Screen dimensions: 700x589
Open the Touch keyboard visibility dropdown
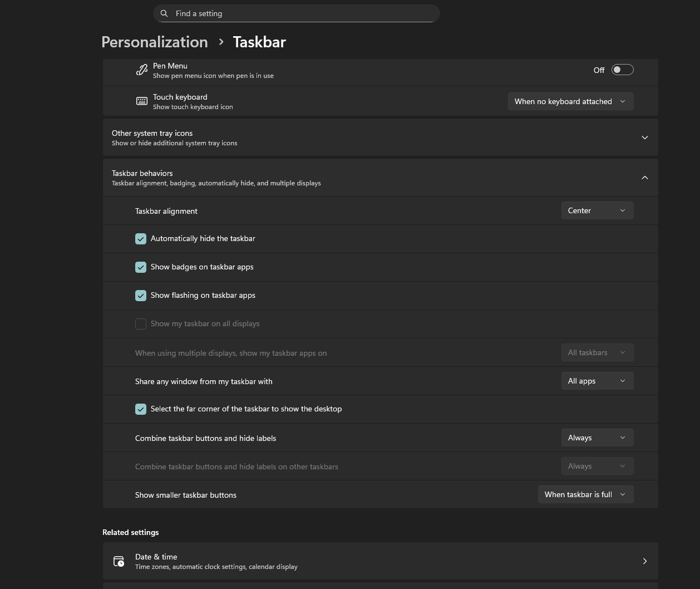[570, 101]
